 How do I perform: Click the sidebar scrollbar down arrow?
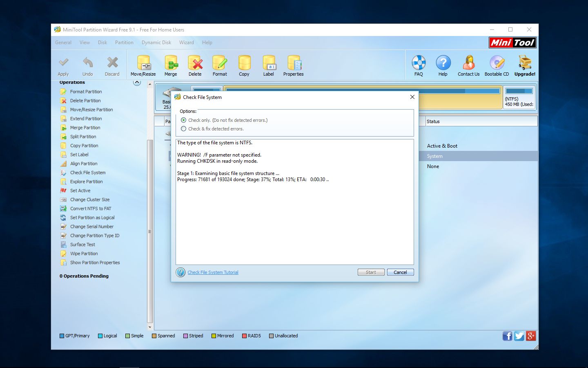[x=150, y=327]
